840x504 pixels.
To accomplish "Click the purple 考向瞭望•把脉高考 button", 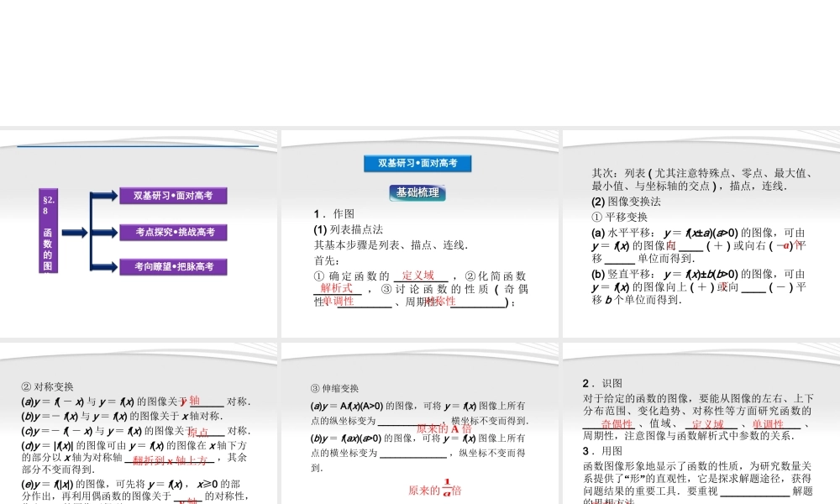I will click(x=173, y=267).
